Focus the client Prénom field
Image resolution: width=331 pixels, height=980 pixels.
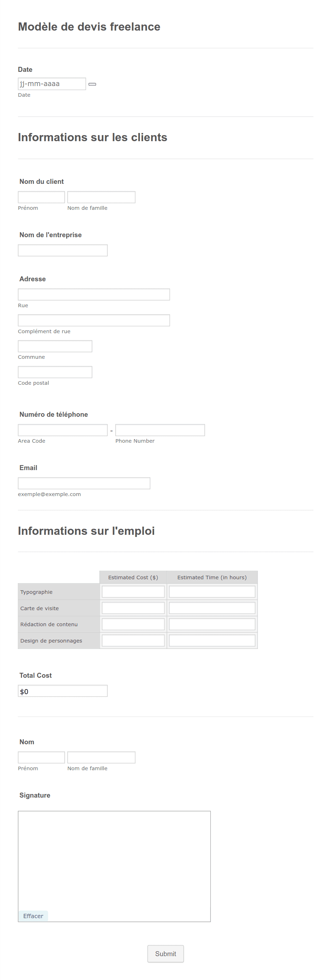tap(41, 197)
